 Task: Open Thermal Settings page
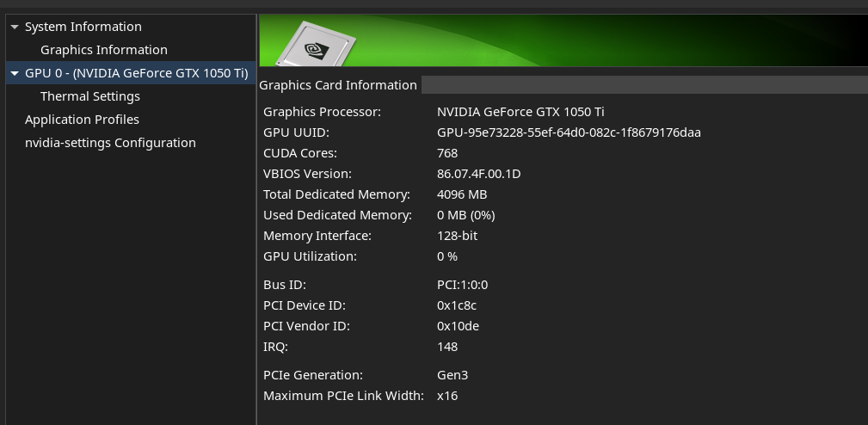[90, 96]
